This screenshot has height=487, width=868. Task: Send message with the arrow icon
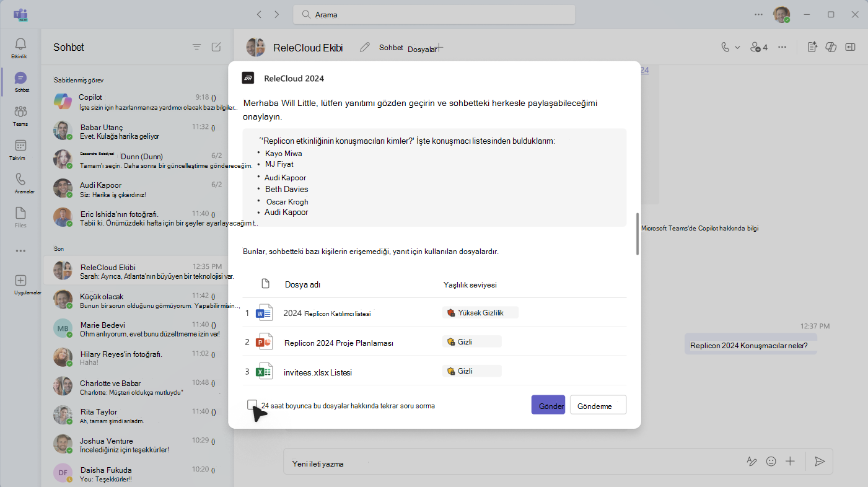820,462
